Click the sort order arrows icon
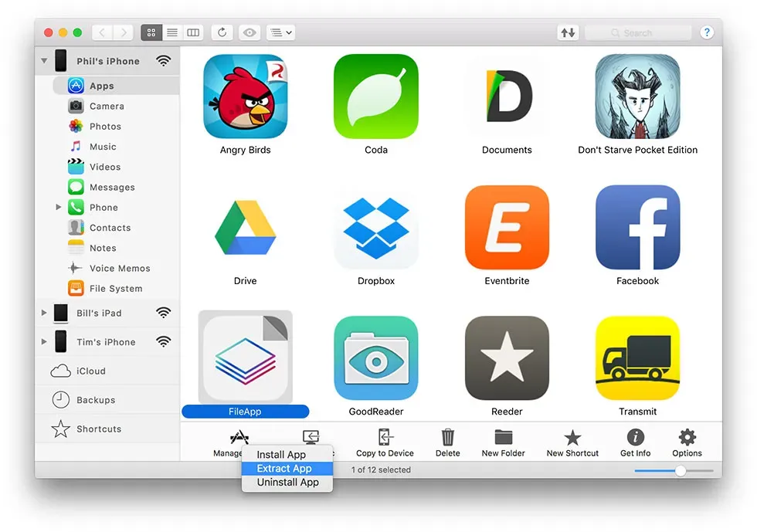 [x=569, y=32]
